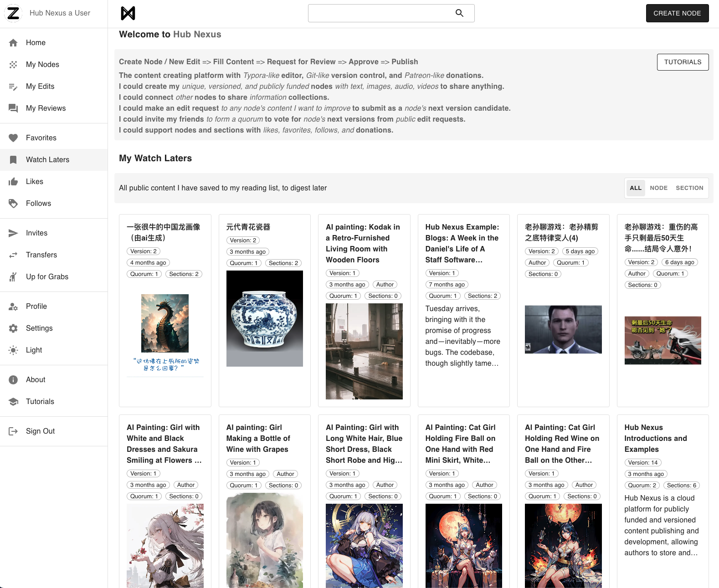Open the retro living room painting image

(364, 351)
